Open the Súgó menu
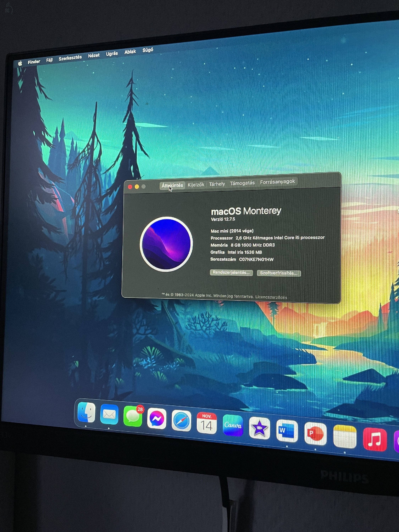This screenshot has height=532, width=399. pos(148,50)
